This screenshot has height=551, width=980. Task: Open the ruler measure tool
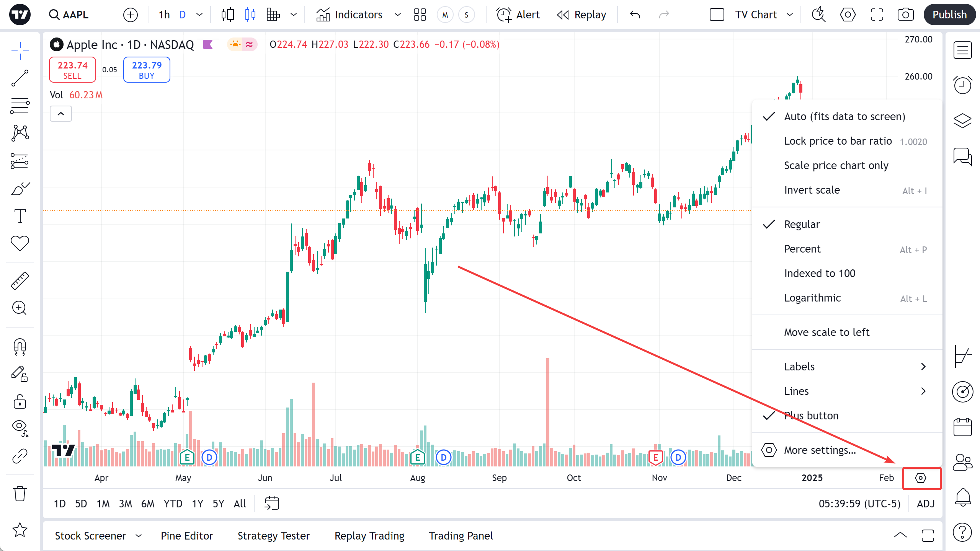click(x=20, y=281)
